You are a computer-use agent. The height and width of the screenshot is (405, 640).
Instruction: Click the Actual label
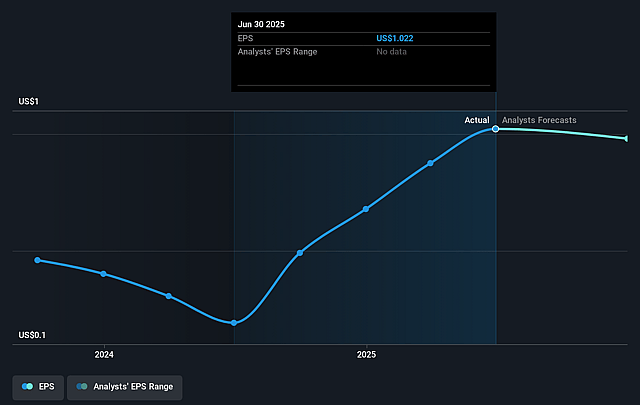click(477, 120)
